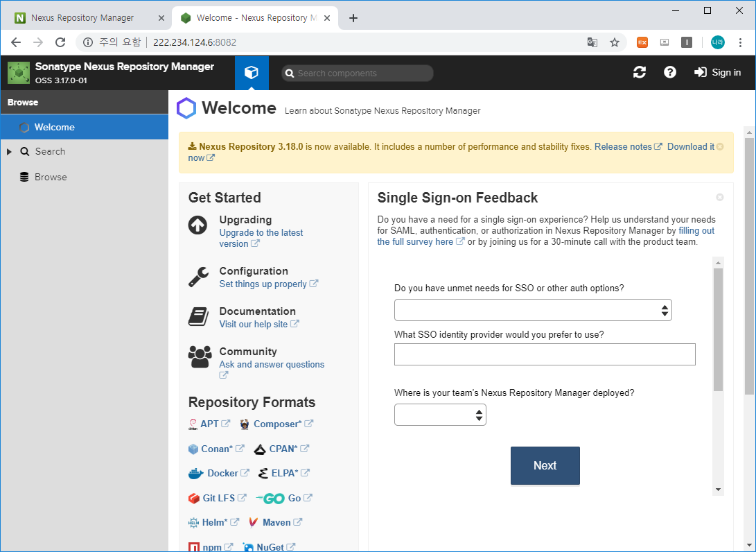Bookmark this page with the star icon
This screenshot has height=552, width=756.
coord(614,42)
